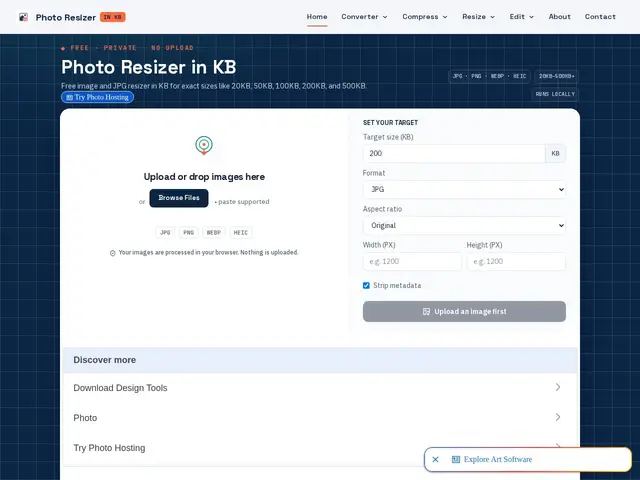The image size is (640, 480).
Task: Click the Discover more heading
Action: coord(104,360)
